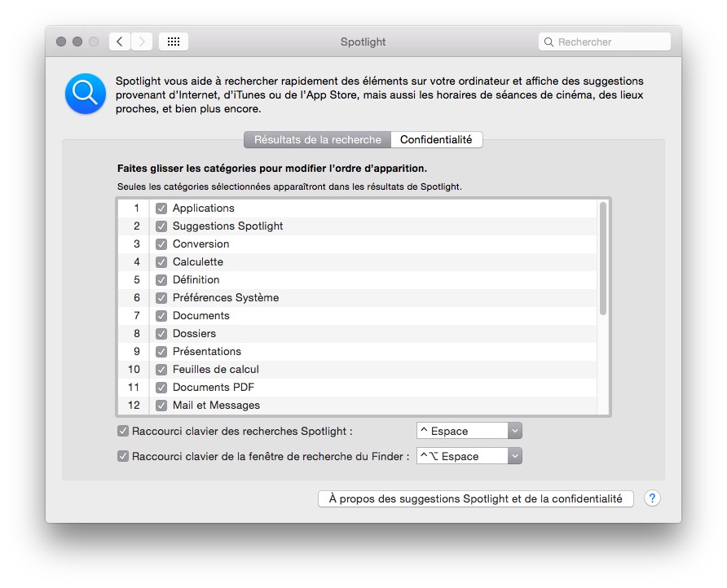727x588 pixels.
Task: Select the Définition row label
Action: coord(196,280)
